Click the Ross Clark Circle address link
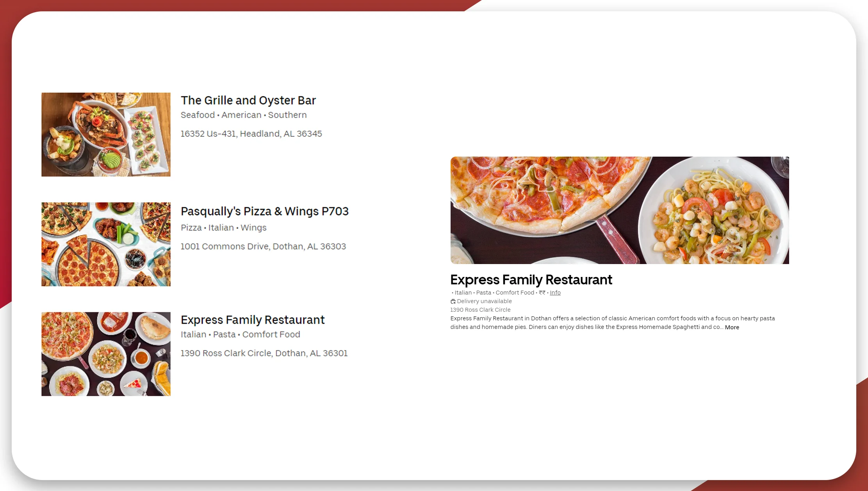The height and width of the screenshot is (491, 868). (x=481, y=310)
